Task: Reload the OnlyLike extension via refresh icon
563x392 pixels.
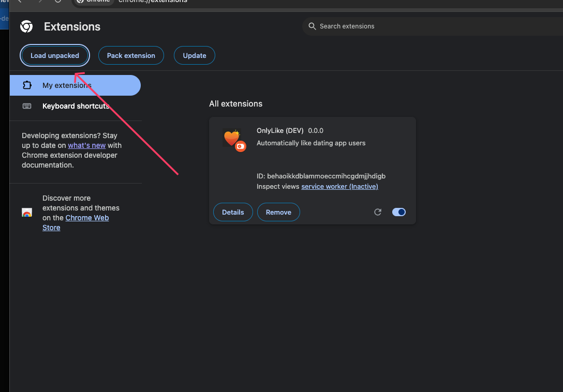Action: [x=378, y=212]
